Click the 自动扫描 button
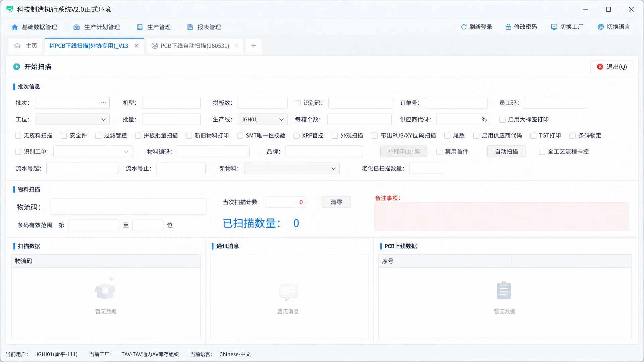This screenshot has width=644, height=362. point(506,152)
